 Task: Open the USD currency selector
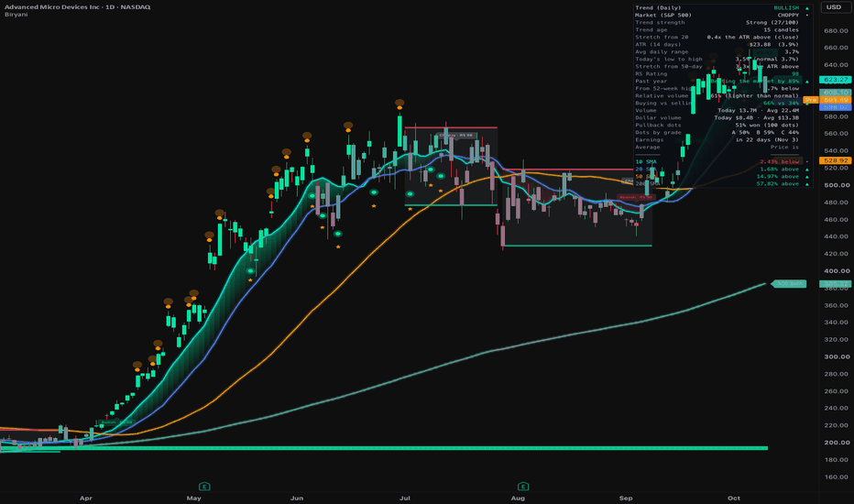(833, 7)
